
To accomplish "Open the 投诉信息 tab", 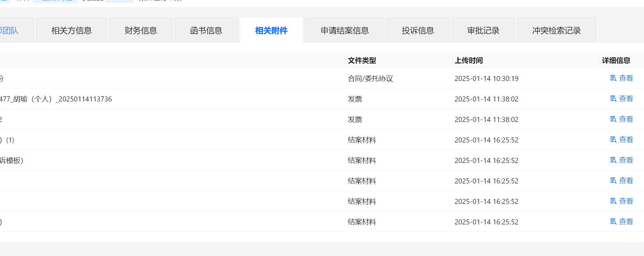I will click(x=418, y=31).
